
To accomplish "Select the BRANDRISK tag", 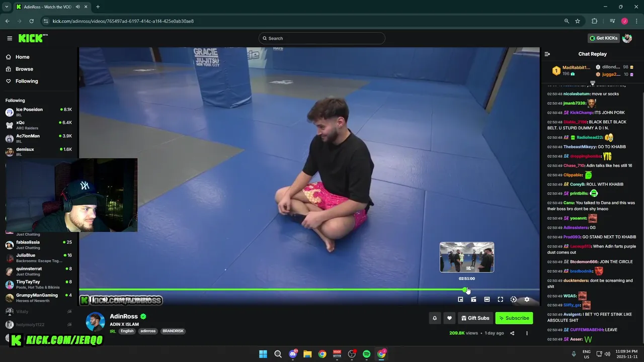I will coord(173,331).
